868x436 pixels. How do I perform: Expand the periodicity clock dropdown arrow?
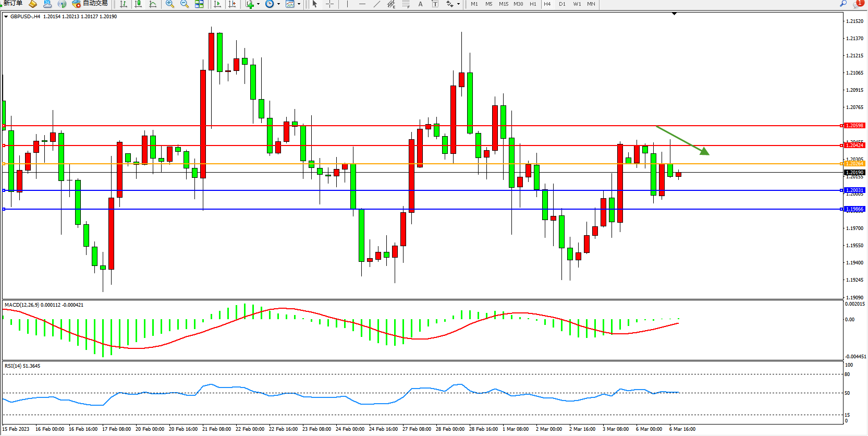(278, 4)
